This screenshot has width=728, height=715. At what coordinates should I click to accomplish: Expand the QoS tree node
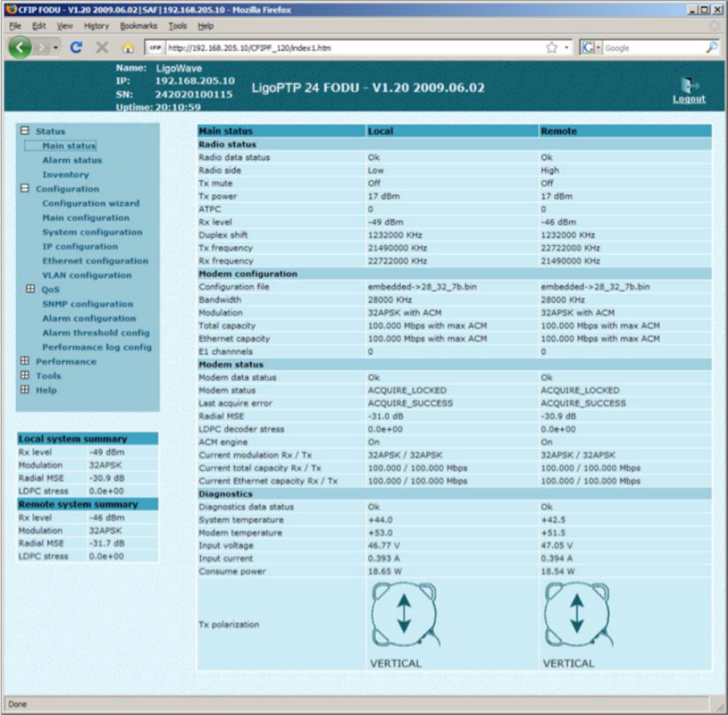30,289
